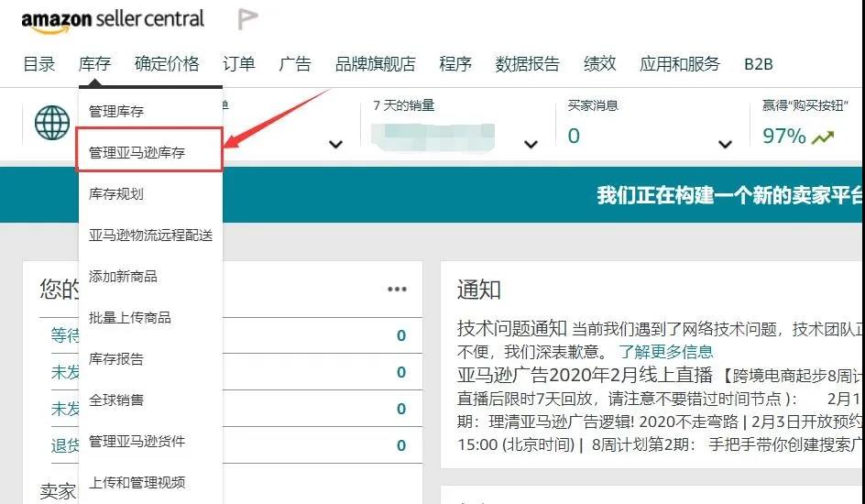Click the Amazon Seller Central logo
The height and width of the screenshot is (504, 865).
112,20
